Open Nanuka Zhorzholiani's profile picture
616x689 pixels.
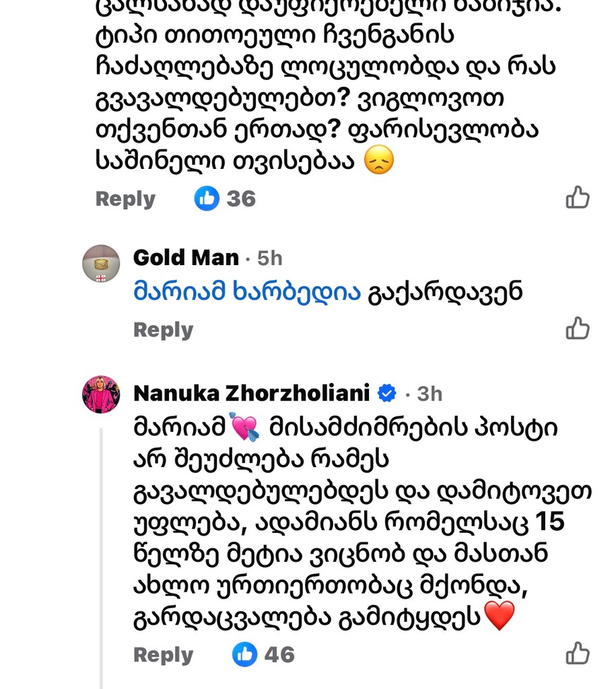[101, 394]
